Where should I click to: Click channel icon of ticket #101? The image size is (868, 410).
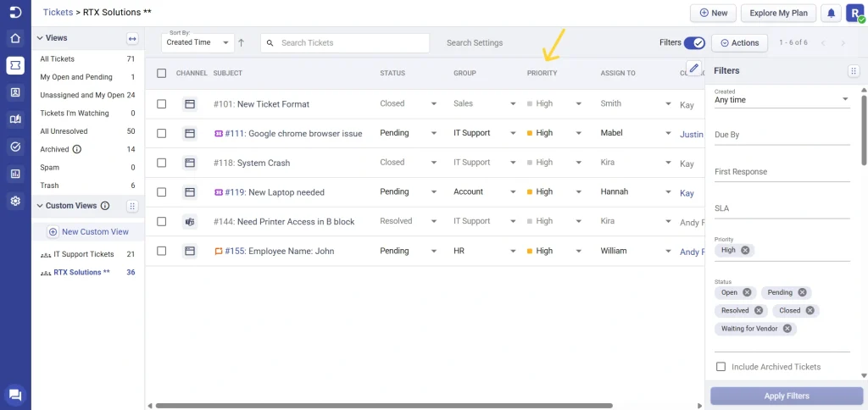[190, 104]
